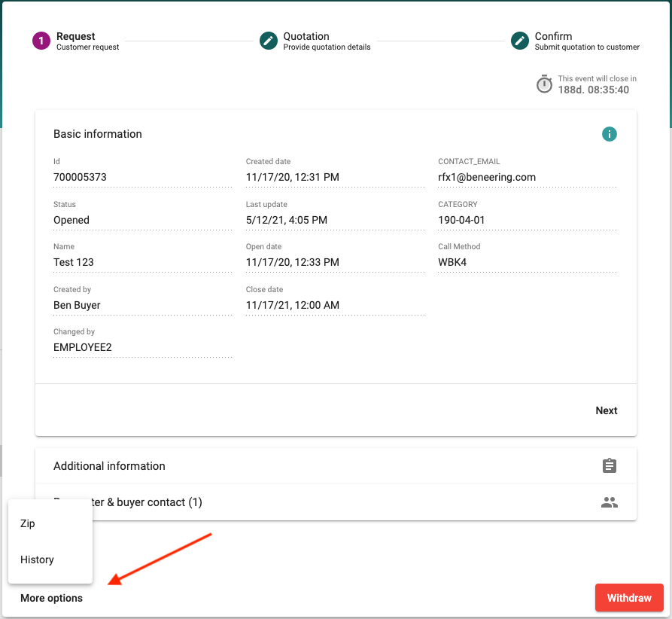
Task: Click the stopwatch timer icon
Action: click(x=544, y=84)
